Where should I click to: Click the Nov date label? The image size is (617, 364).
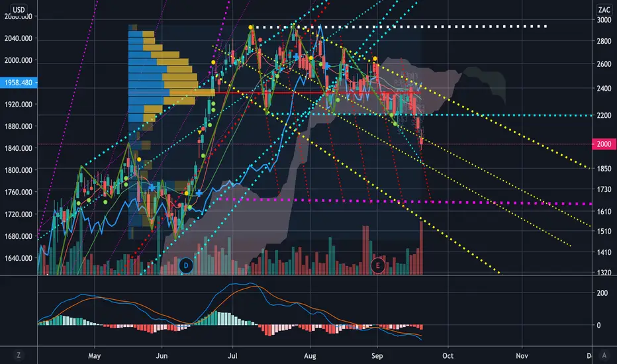click(x=522, y=356)
